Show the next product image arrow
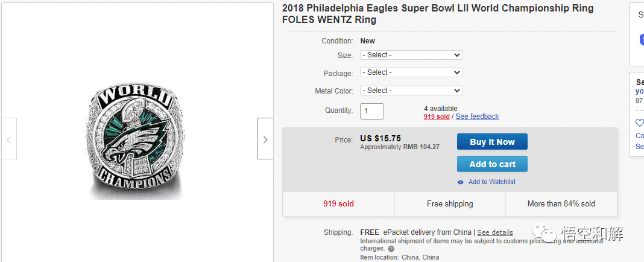The height and width of the screenshot is (262, 644). 265,139
